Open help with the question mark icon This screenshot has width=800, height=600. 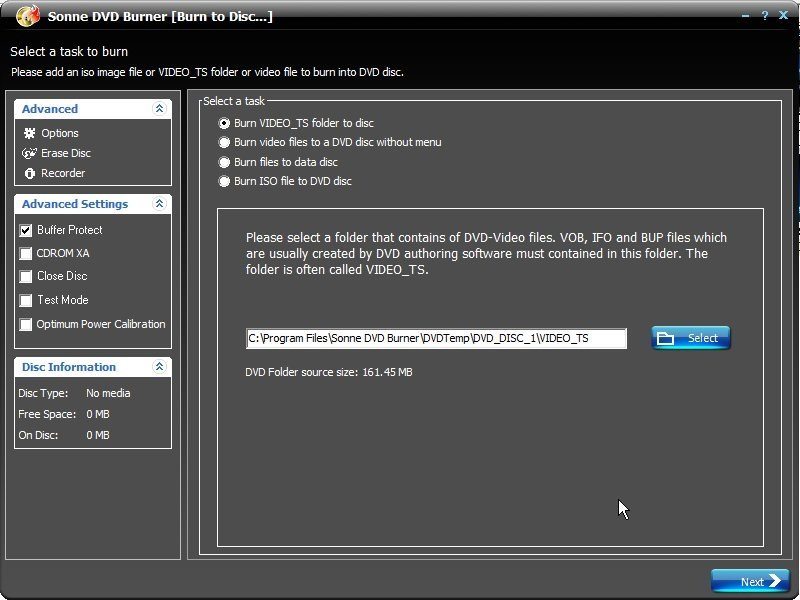764,16
